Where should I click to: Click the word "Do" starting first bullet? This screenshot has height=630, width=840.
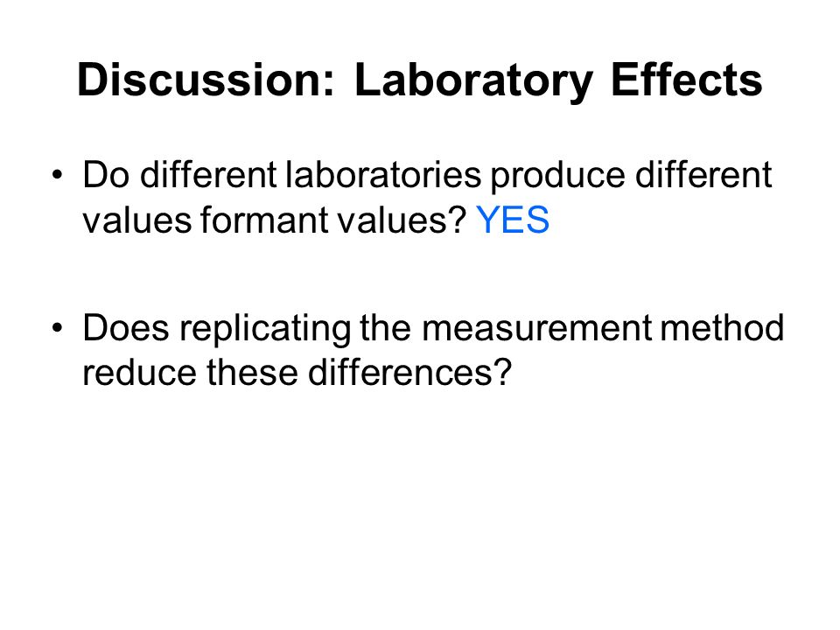pyautogui.click(x=106, y=175)
